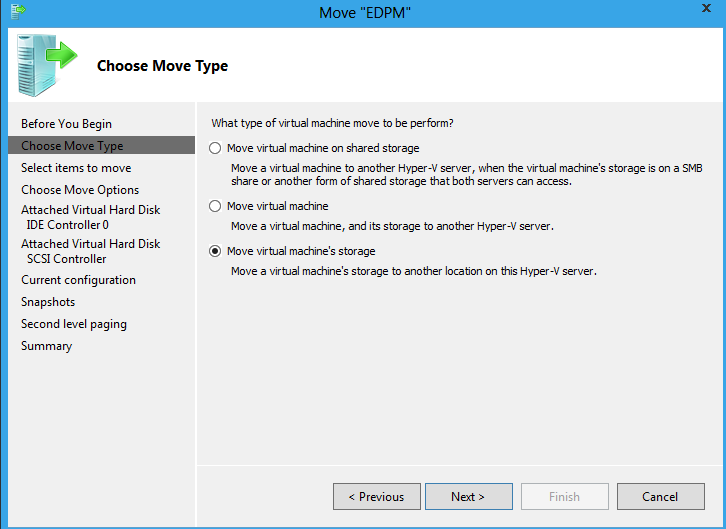The image size is (726, 529).
Task: Click the server with green arrow icon
Action: (x=46, y=65)
